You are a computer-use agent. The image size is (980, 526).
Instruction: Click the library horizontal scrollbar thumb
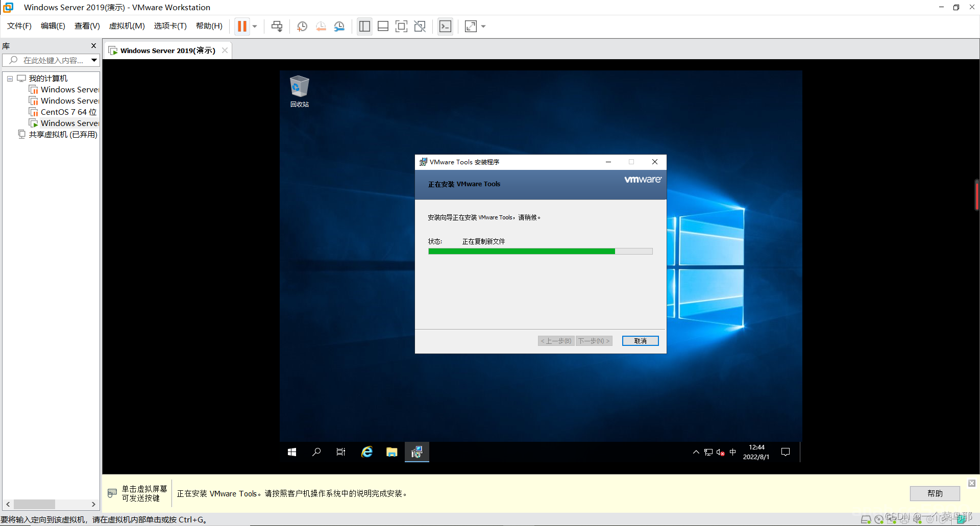[34, 504]
